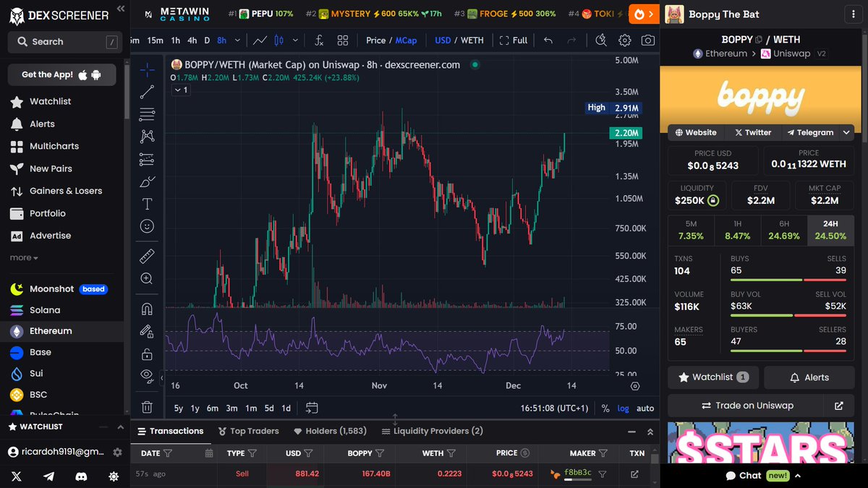Select the zoom in tool

tap(147, 278)
